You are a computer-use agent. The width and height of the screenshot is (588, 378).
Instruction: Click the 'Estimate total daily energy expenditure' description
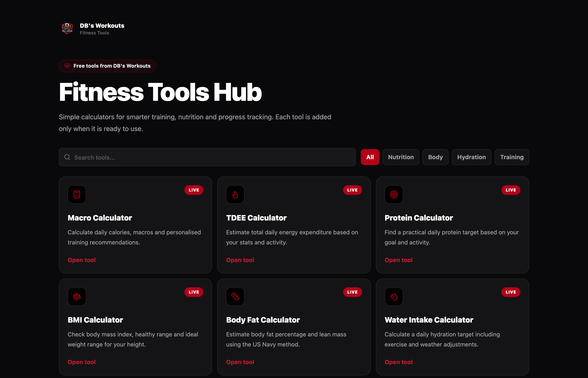click(x=292, y=237)
